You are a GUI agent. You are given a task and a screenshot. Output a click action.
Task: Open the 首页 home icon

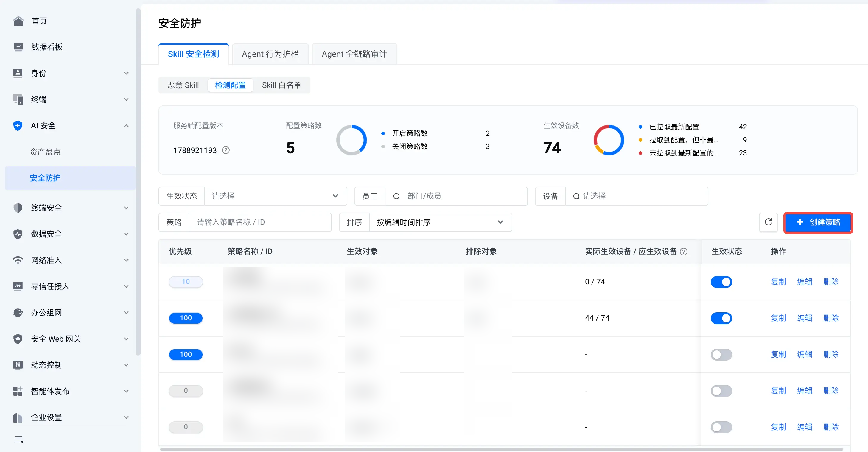pyautogui.click(x=18, y=21)
